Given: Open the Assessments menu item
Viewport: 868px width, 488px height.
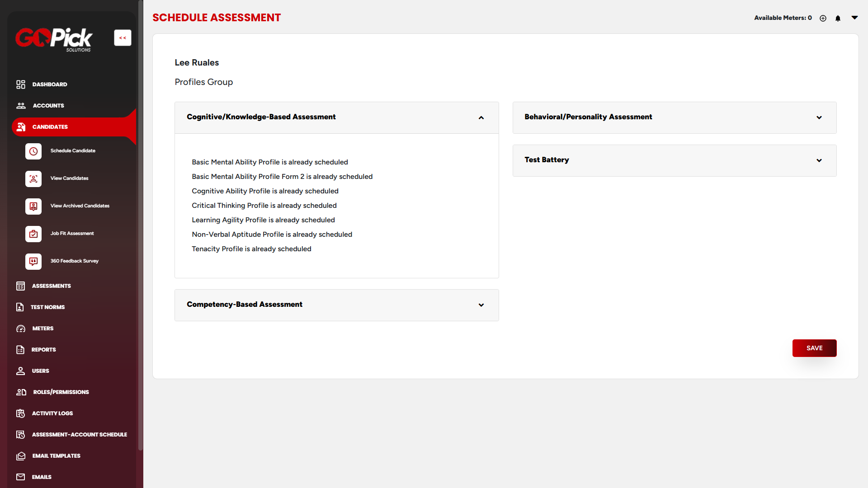Looking at the screenshot, I should click(x=51, y=286).
